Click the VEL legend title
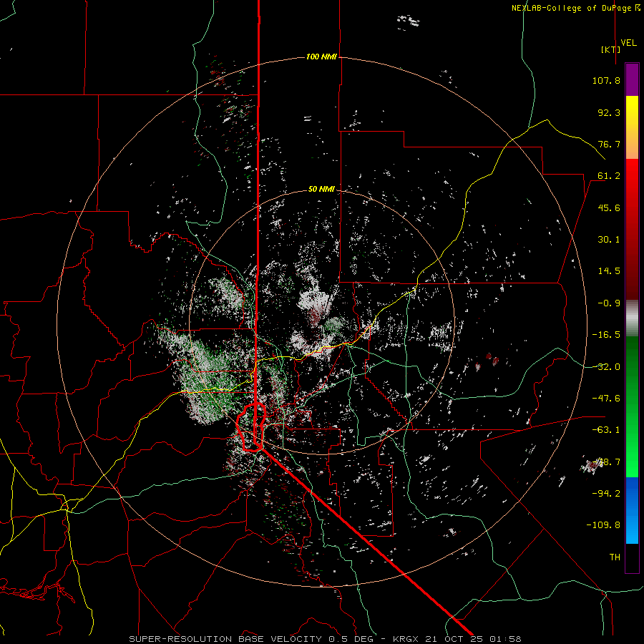The width and height of the screenshot is (644, 644). click(x=628, y=43)
